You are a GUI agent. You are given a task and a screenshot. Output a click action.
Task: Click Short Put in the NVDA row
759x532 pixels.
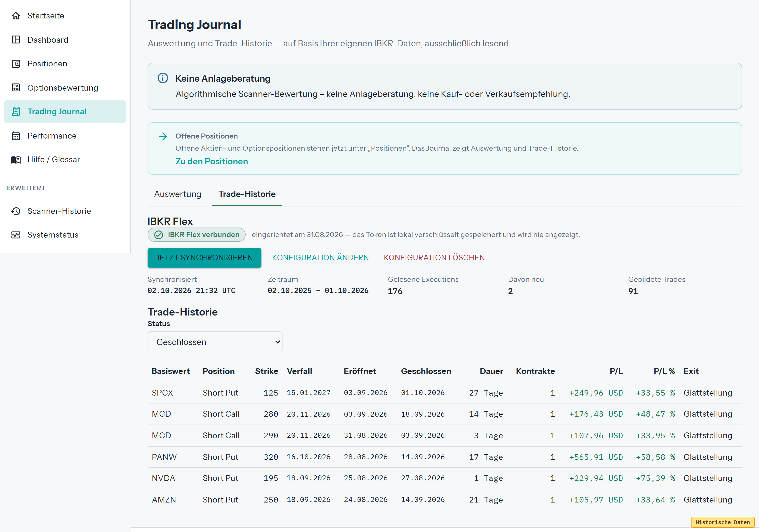tap(220, 478)
